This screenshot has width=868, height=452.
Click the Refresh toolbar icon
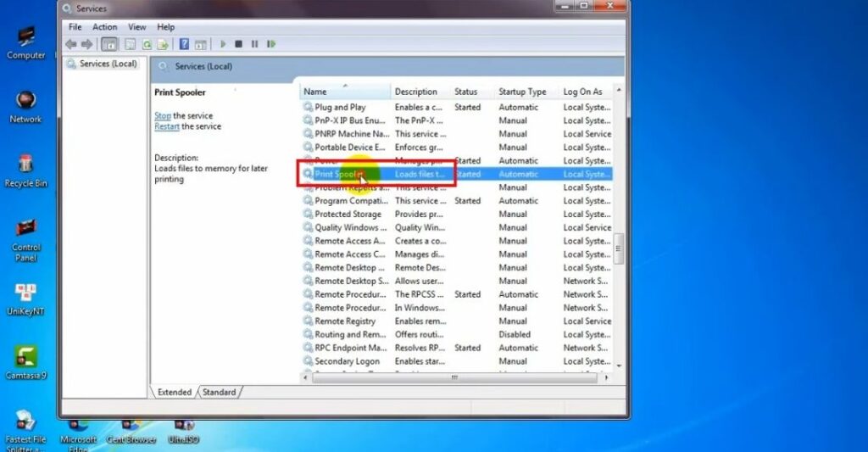coord(147,44)
